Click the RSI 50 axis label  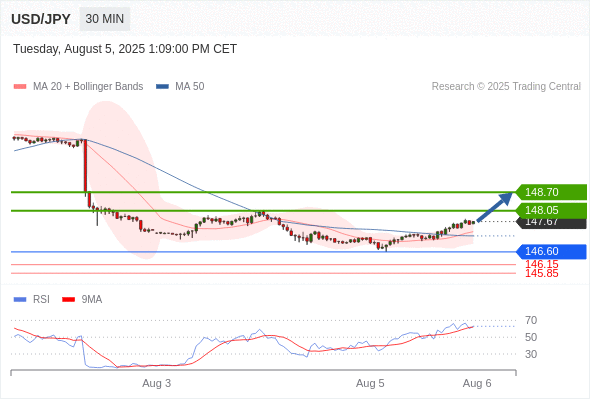click(x=531, y=337)
